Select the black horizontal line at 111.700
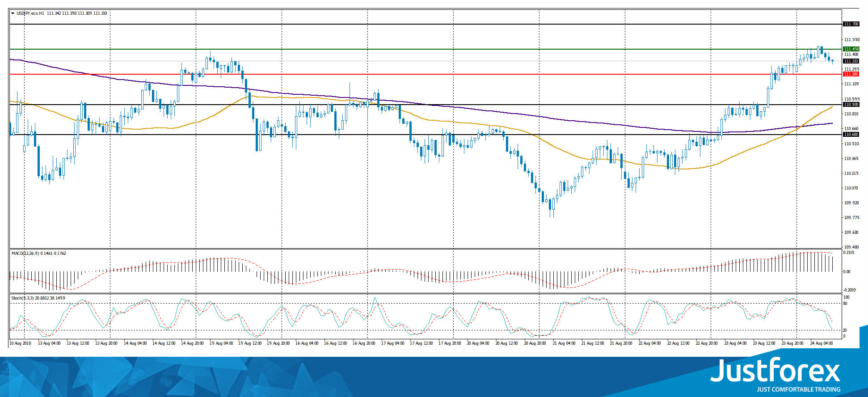 426,24
